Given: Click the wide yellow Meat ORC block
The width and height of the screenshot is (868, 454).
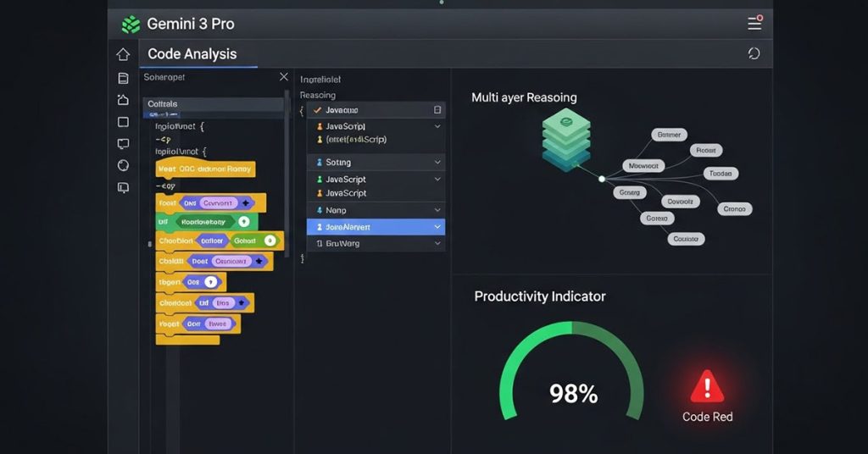Looking at the screenshot, I should tap(205, 169).
